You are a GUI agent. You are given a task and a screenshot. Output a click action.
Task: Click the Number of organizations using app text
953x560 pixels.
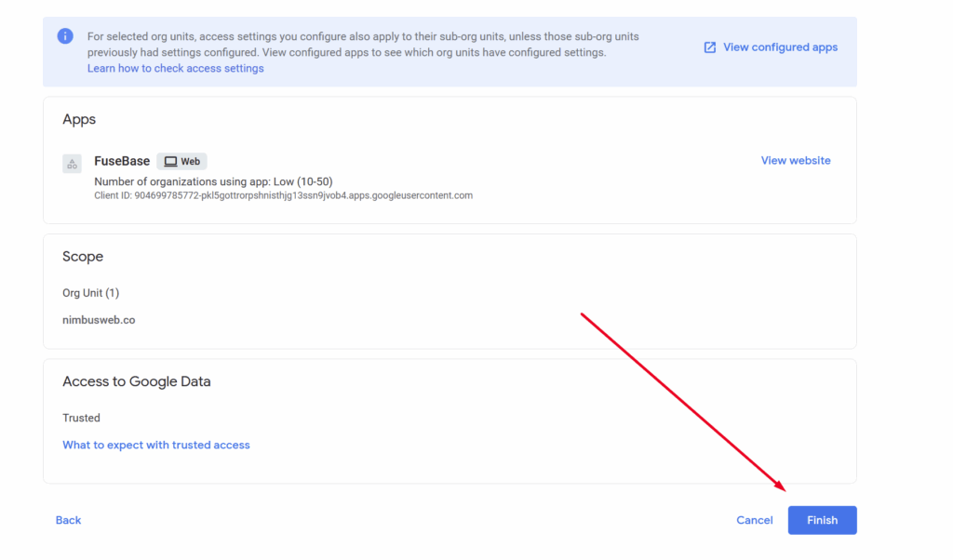[x=213, y=181]
